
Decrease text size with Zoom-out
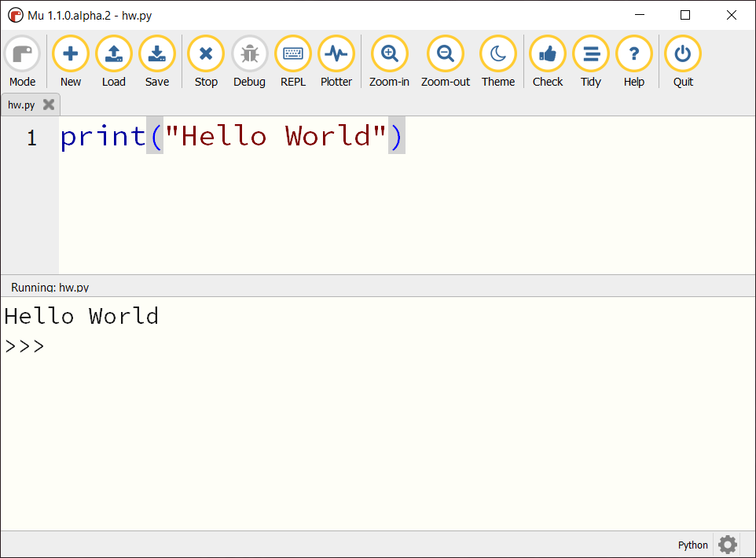point(445,61)
